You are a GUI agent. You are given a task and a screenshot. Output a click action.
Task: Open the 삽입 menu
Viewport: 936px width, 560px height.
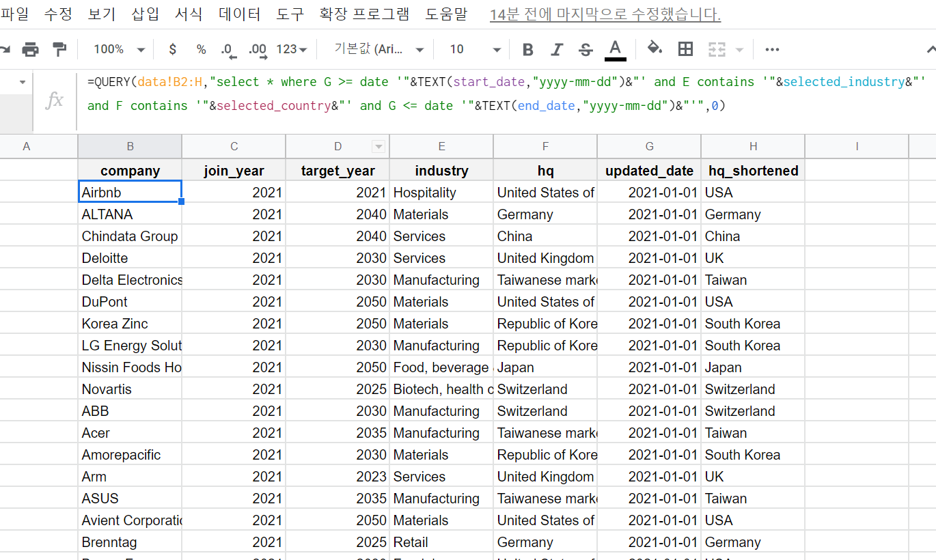pyautogui.click(x=145, y=14)
